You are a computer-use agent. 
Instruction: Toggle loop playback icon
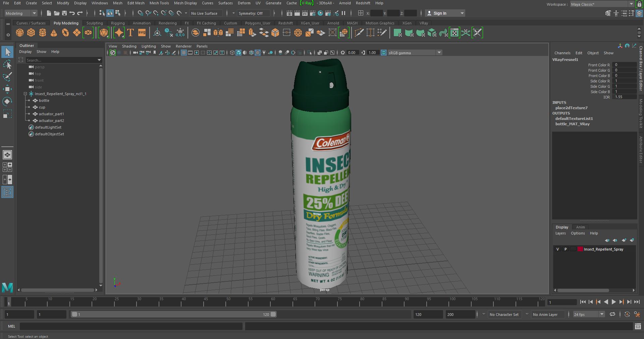pyautogui.click(x=612, y=314)
